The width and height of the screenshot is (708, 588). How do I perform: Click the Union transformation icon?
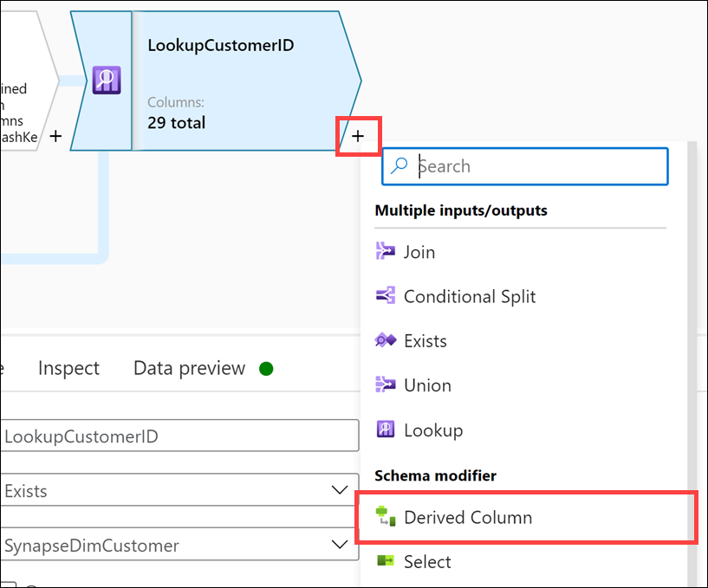tap(385, 384)
